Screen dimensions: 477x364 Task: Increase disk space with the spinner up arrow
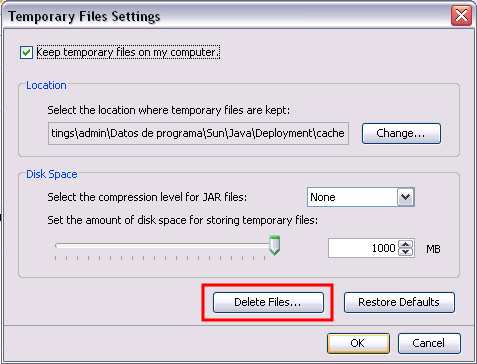405,244
